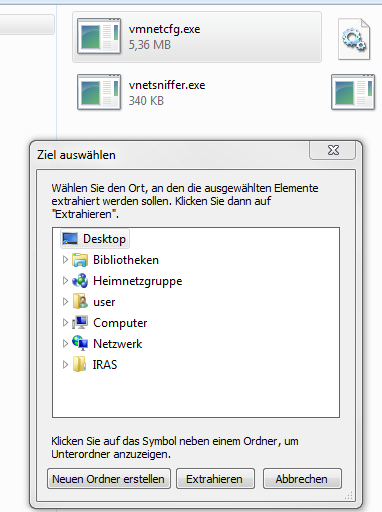
Task: Expand the Computer tree node
Action: [65, 322]
